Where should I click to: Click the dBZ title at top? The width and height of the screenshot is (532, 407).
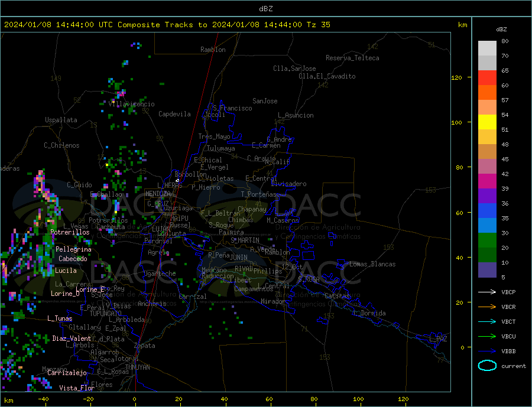[265, 9]
